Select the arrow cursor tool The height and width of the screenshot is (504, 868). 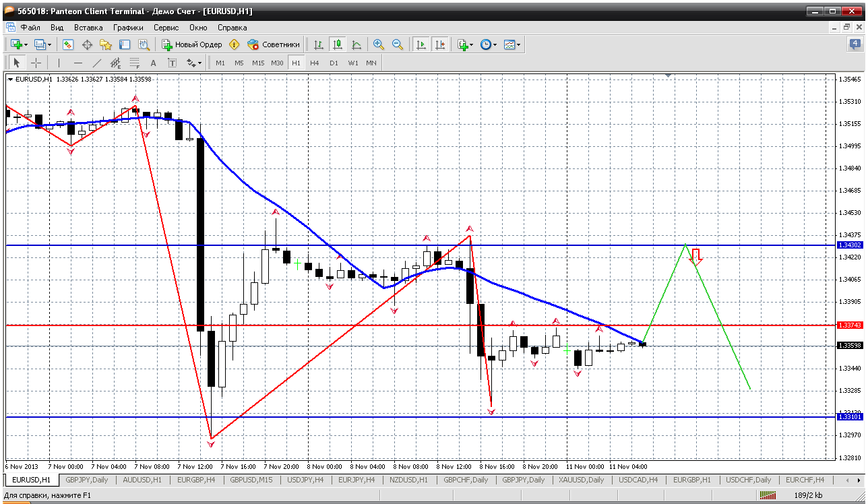pos(17,63)
